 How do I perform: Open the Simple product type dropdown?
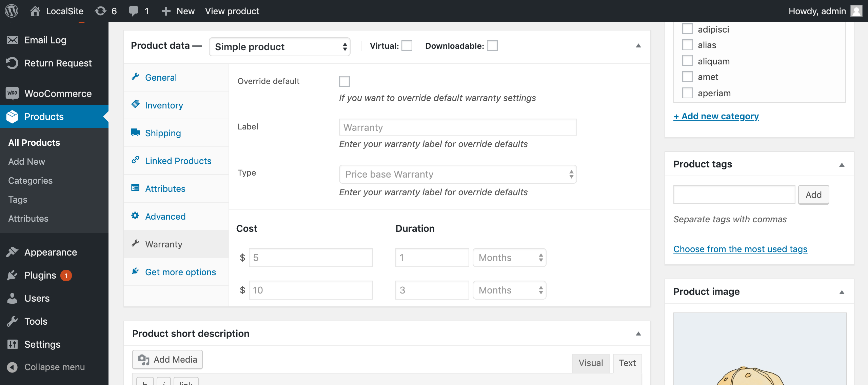pos(279,46)
